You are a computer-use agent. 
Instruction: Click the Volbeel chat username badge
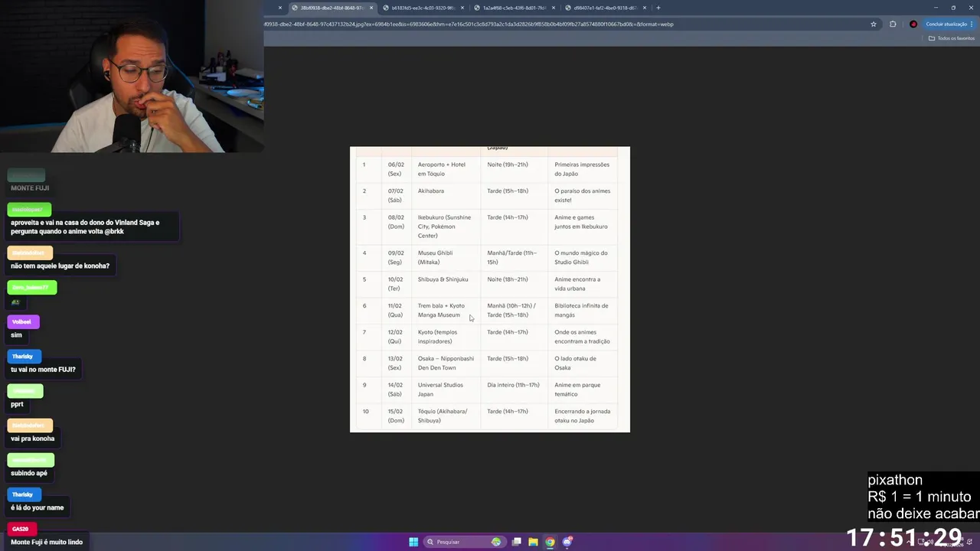click(x=22, y=321)
